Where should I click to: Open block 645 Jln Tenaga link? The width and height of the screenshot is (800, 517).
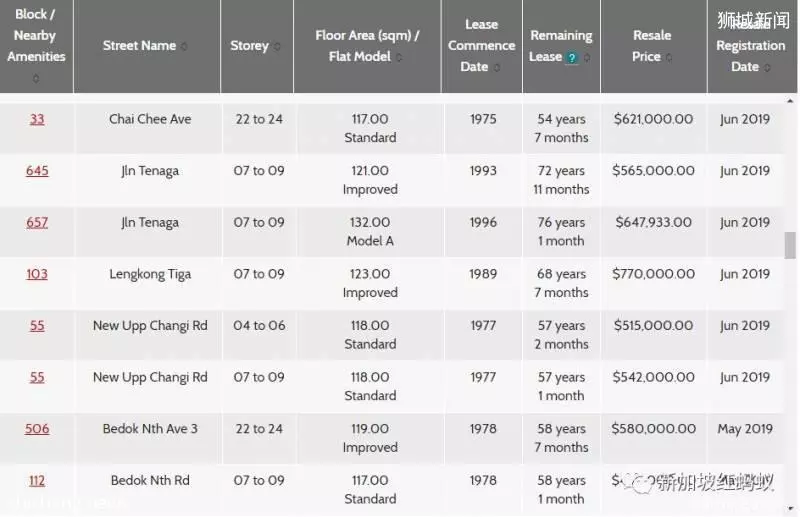pos(37,171)
